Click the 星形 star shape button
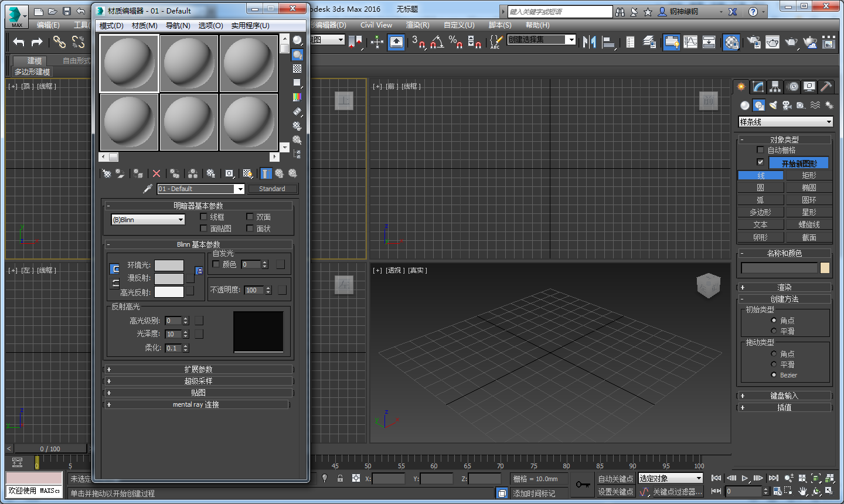The height and width of the screenshot is (504, 844). 809,212
